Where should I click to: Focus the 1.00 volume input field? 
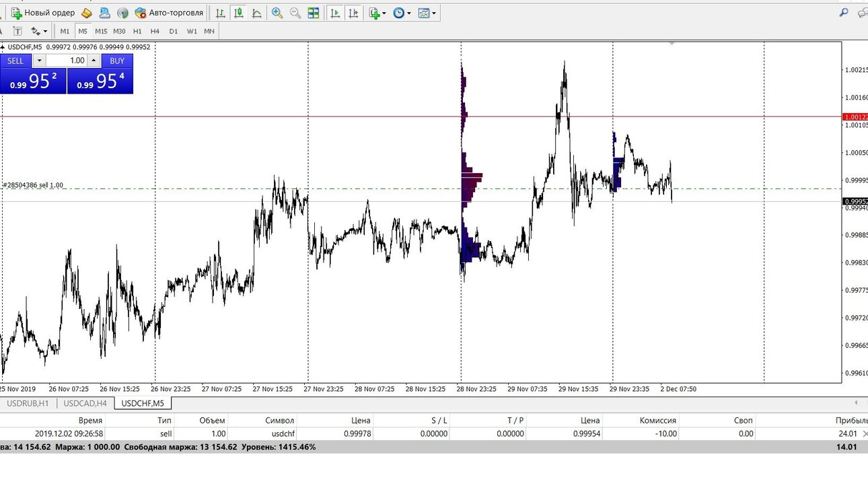pos(67,61)
